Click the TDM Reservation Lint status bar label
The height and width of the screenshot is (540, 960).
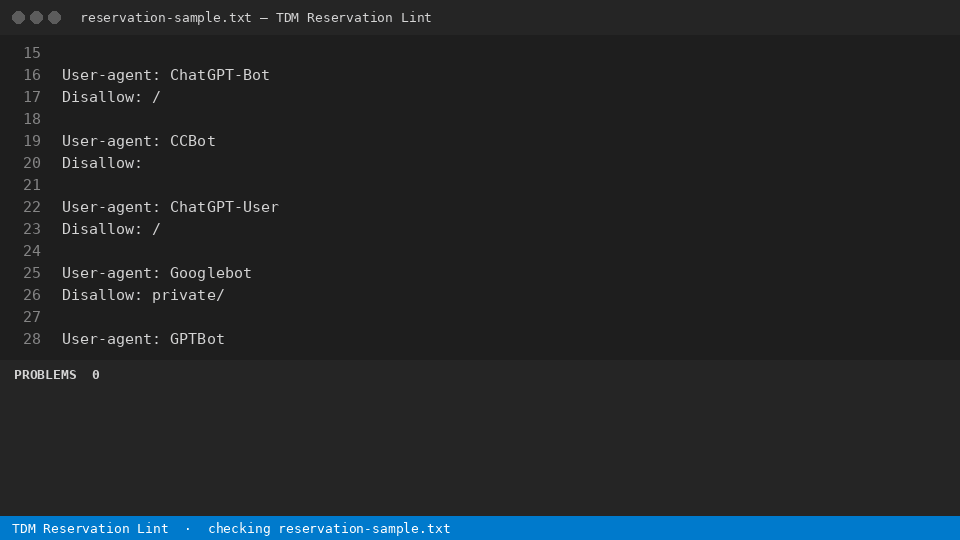click(x=90, y=528)
